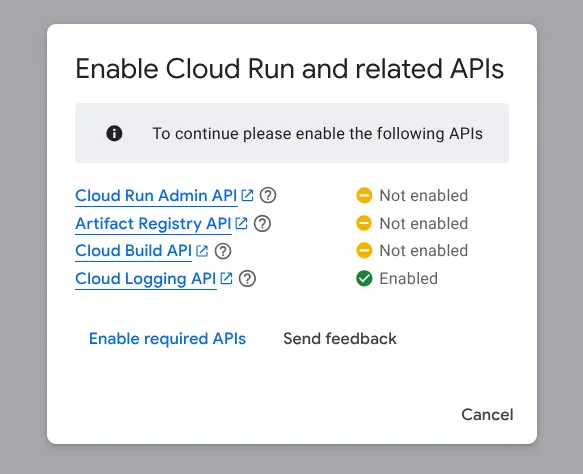Click help icon next to Cloud Logging API
Image resolution: width=583 pixels, height=474 pixels.
247,278
